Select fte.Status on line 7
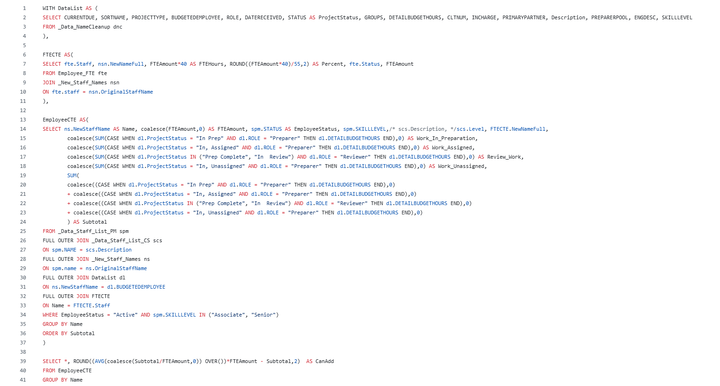 (364, 64)
